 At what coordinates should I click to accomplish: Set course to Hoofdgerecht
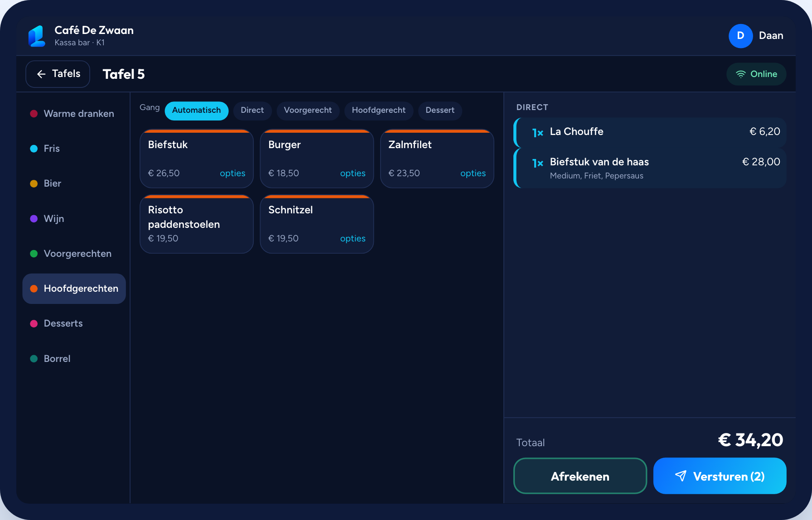point(379,111)
